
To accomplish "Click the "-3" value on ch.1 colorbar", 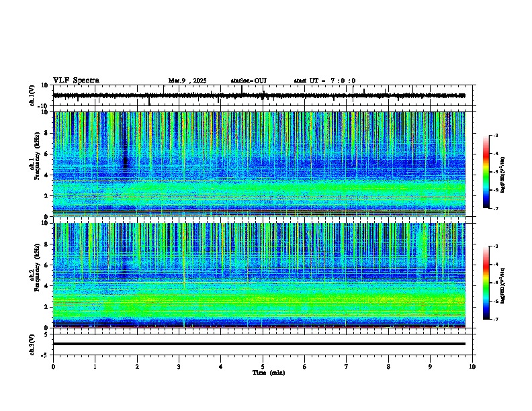I will coord(495,135).
